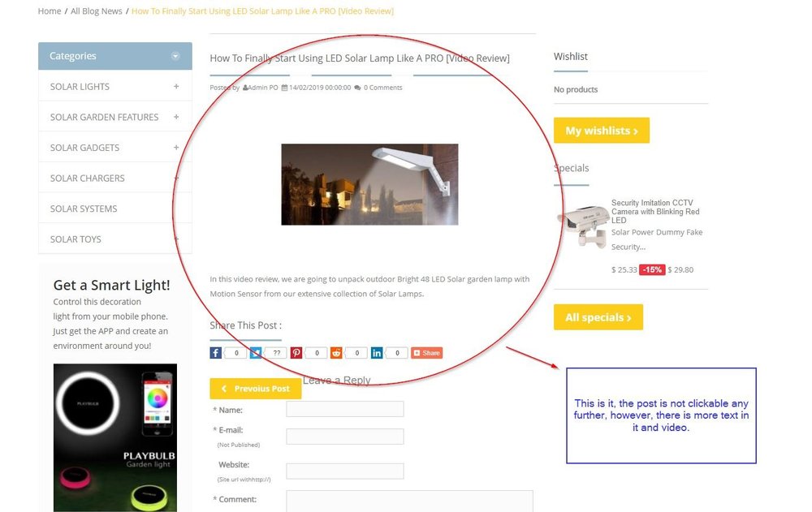This screenshot has height=512, width=812.
Task: Tweet this post via the Twitter icon
Action: [256, 352]
